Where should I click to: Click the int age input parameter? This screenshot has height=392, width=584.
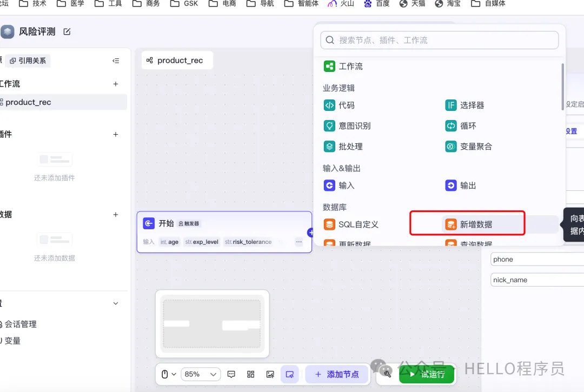169,242
